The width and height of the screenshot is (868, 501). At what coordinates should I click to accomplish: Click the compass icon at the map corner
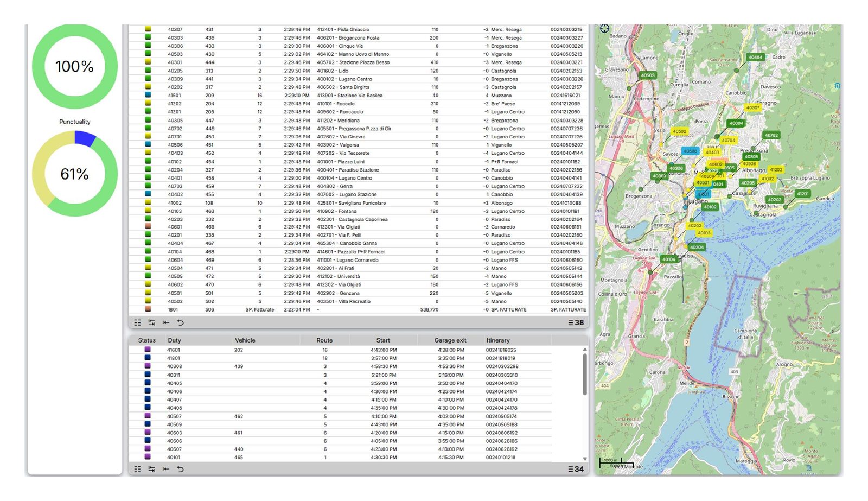[605, 29]
